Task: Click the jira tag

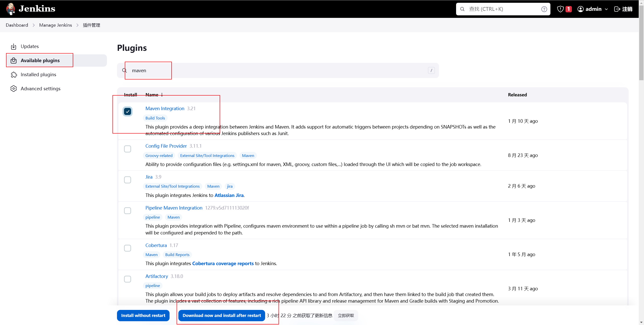Action: [x=230, y=186]
